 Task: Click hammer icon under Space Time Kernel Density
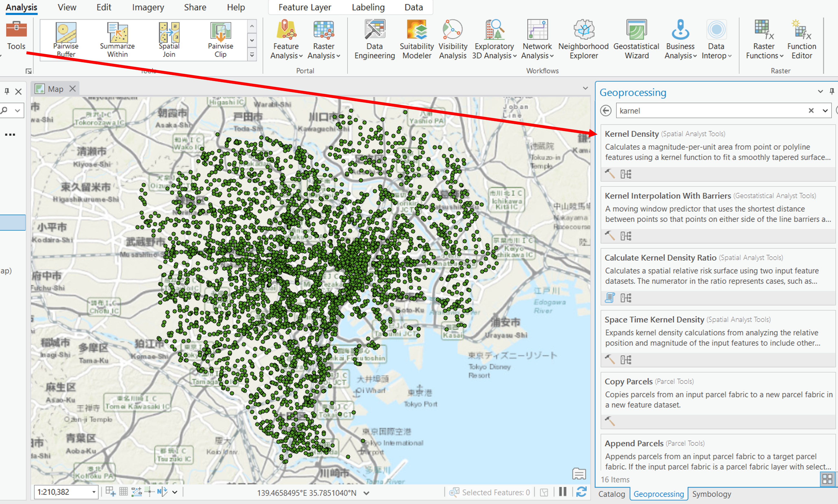pos(610,360)
